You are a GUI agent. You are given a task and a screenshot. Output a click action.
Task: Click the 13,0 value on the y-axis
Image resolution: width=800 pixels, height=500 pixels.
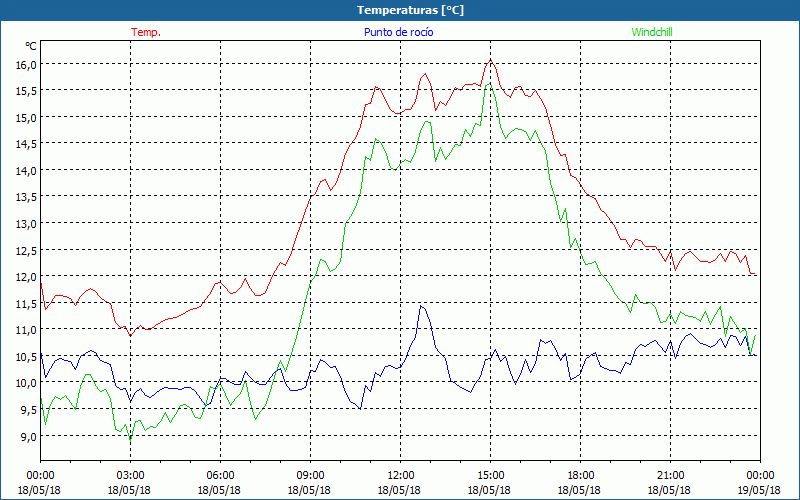[x=26, y=223]
